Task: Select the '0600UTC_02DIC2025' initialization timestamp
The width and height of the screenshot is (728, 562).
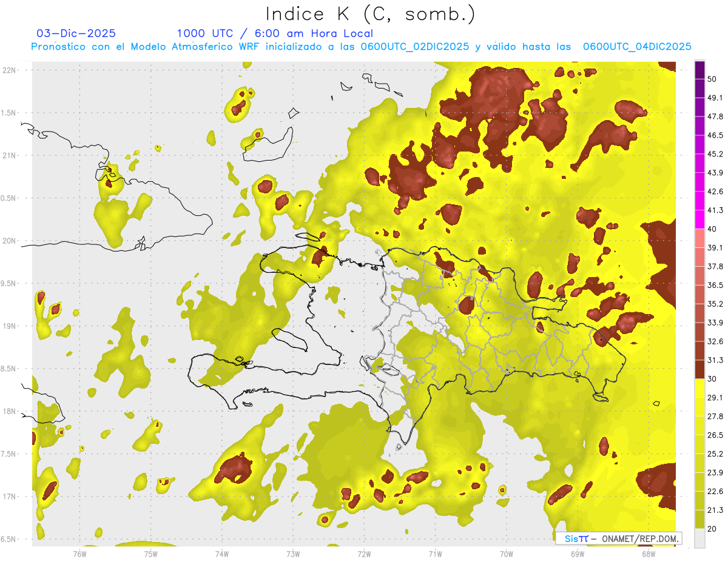Action: pos(415,46)
